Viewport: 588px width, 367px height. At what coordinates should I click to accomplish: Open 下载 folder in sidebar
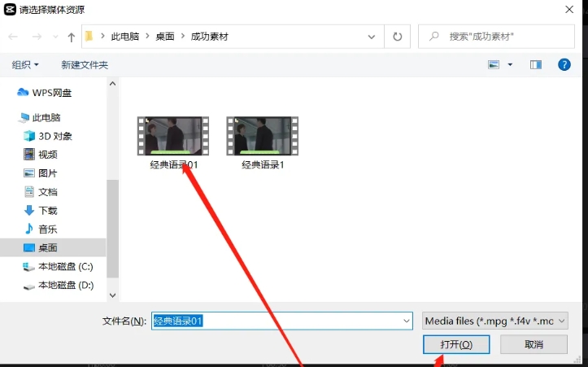[x=41, y=211]
